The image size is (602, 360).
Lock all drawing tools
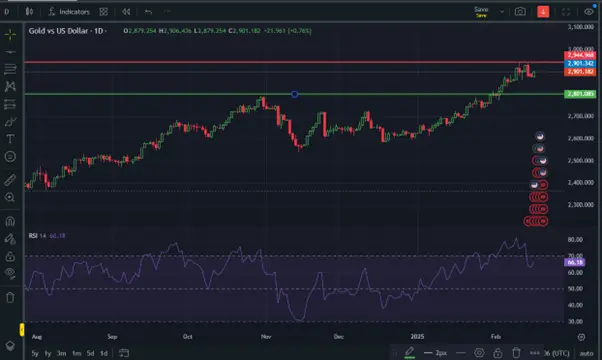click(10, 256)
